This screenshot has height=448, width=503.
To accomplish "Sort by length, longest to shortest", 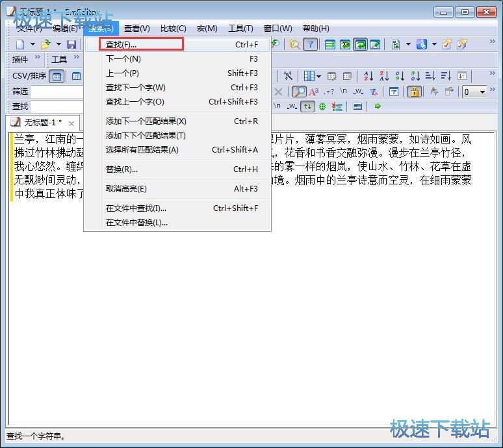I will point(446,76).
